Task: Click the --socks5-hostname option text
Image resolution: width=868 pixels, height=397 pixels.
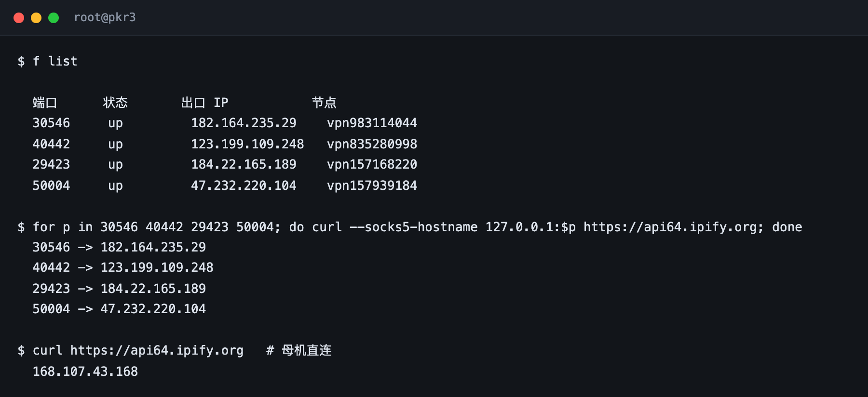Action: coord(413,227)
